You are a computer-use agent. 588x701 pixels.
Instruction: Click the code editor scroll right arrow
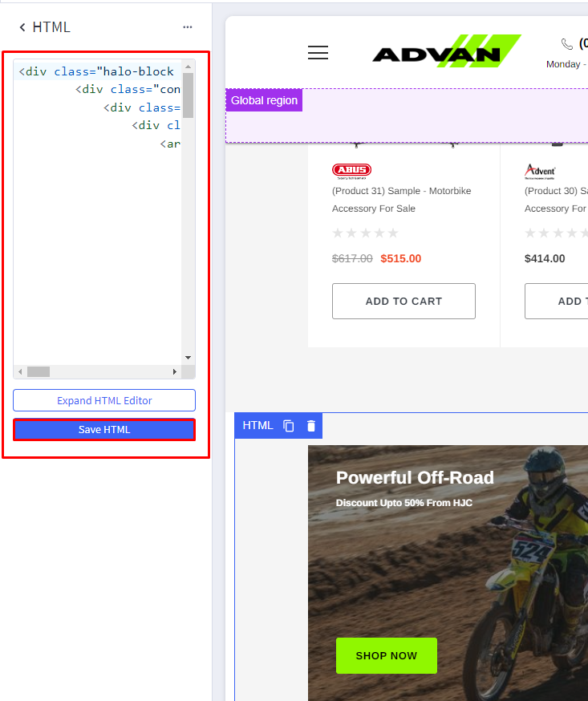point(175,371)
